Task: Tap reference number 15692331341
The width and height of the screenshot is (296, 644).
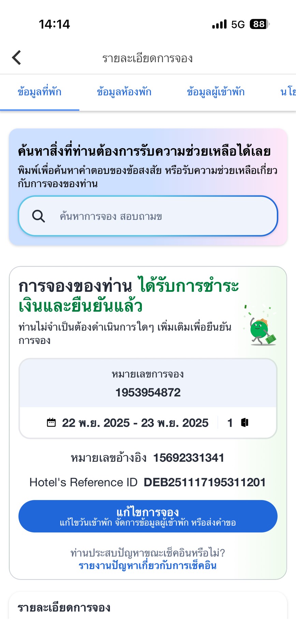Action: [x=189, y=458]
